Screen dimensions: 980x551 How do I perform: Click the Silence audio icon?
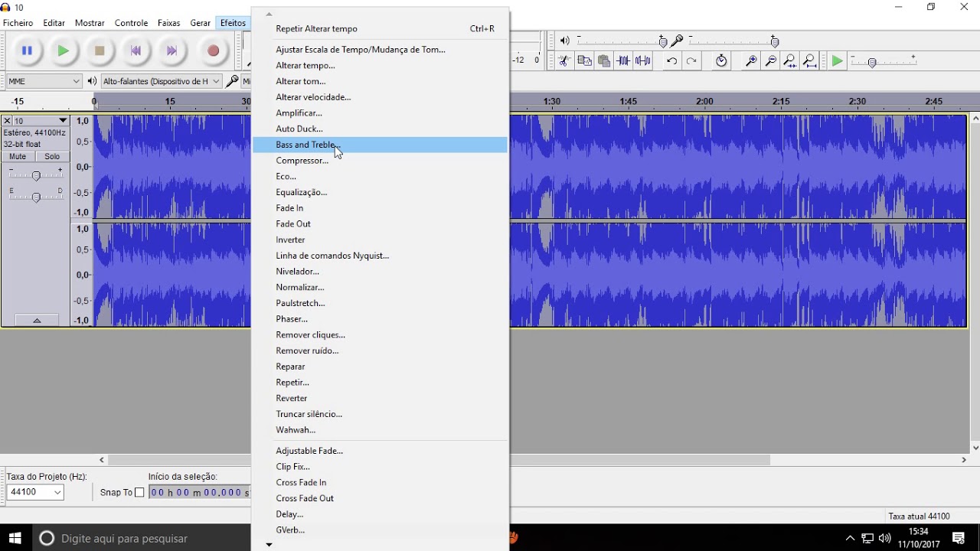[x=643, y=61]
